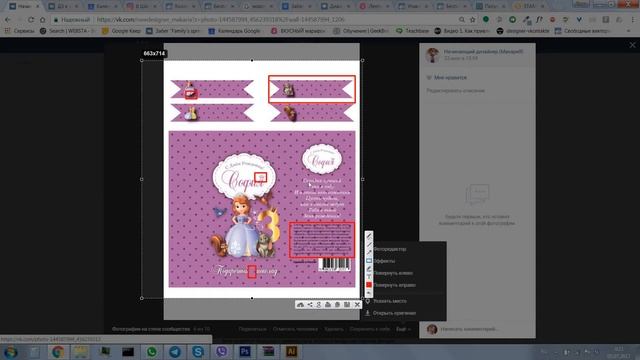Screen dimensions: 640x360
Task: Open the Сервисы apps bookmark
Action: tap(20, 31)
